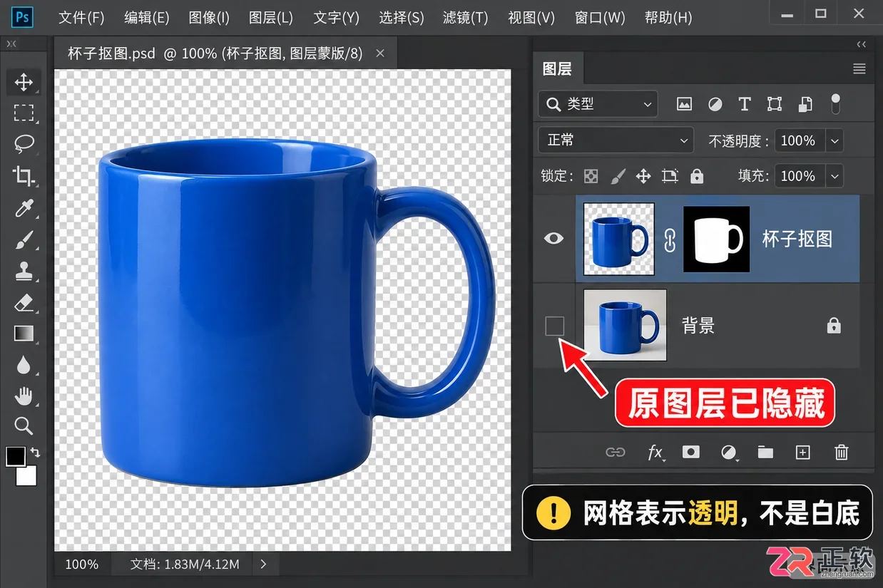Viewport: 883px width, 588px height.
Task: Select the Crop tool
Action: [24, 175]
